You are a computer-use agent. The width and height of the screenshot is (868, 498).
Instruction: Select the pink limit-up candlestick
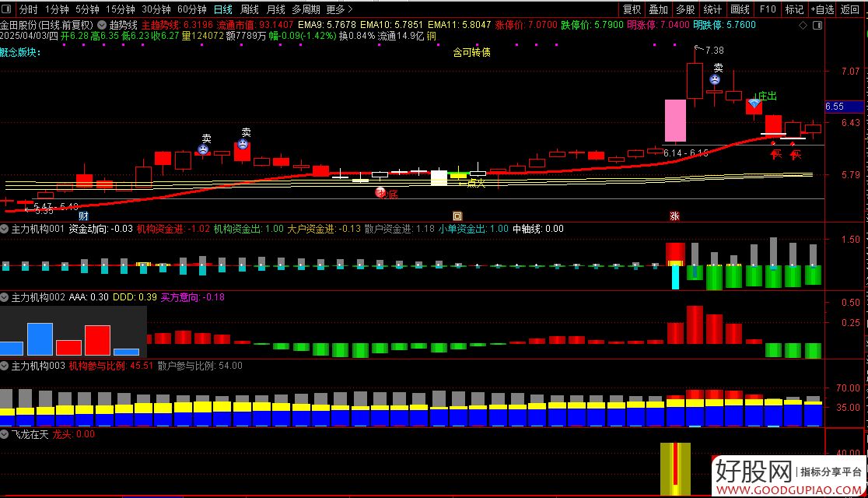coord(675,120)
